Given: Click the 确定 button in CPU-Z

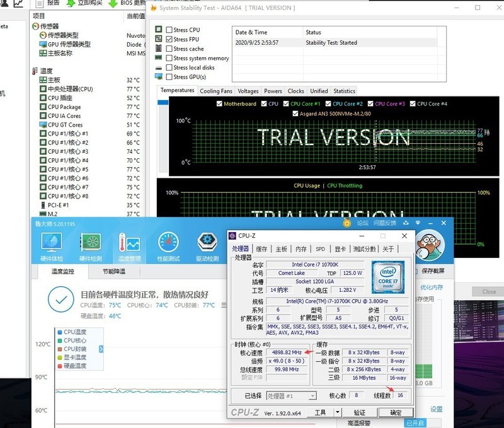Looking at the screenshot, I should click(x=396, y=412).
